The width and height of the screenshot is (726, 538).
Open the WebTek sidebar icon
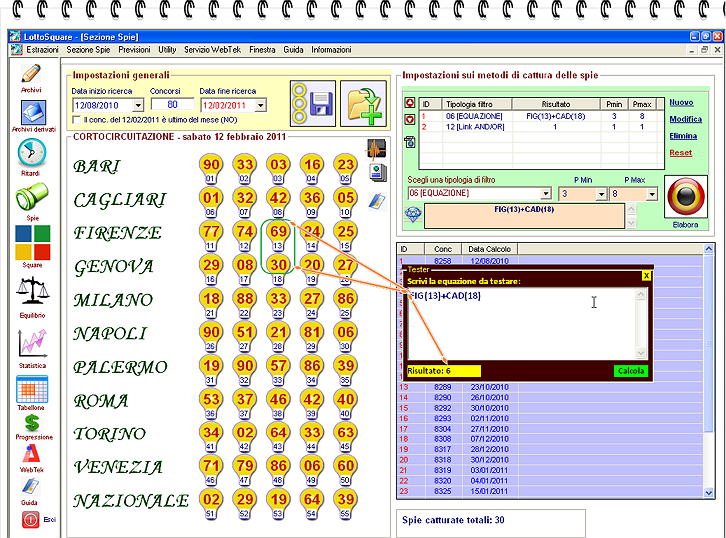click(x=31, y=454)
